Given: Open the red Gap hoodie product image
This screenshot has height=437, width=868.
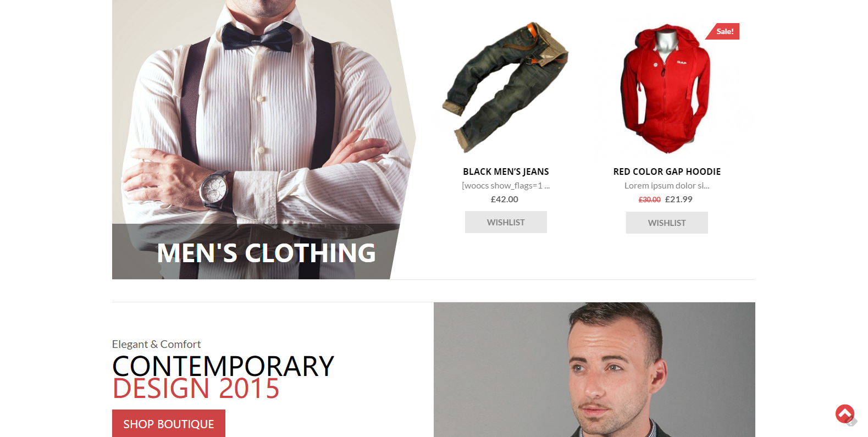Looking at the screenshot, I should tap(667, 88).
